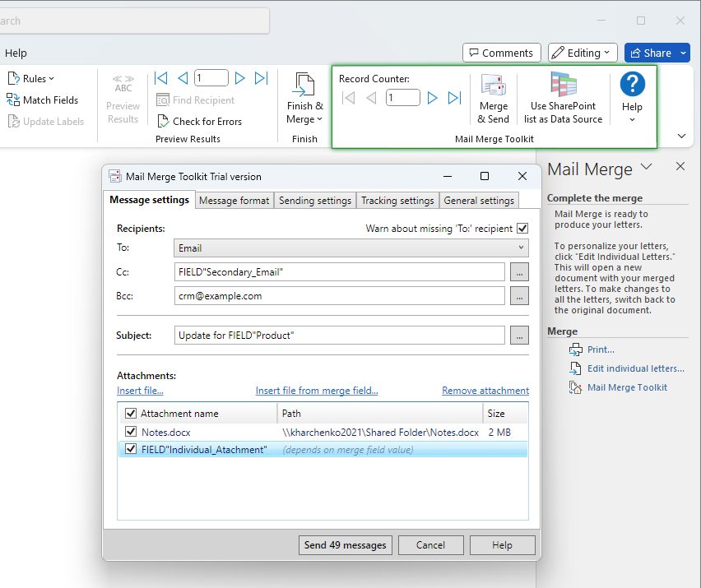Open the Rules dropdown in the ribbon
The height and width of the screenshot is (588, 701).
[31, 79]
